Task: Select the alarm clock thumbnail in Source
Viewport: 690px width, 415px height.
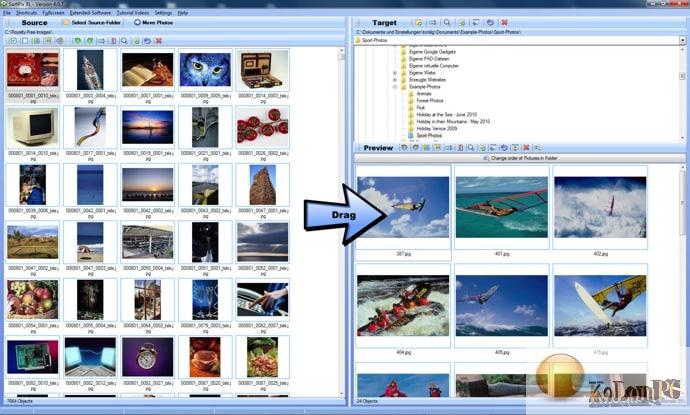Action: pyautogui.click(x=147, y=357)
